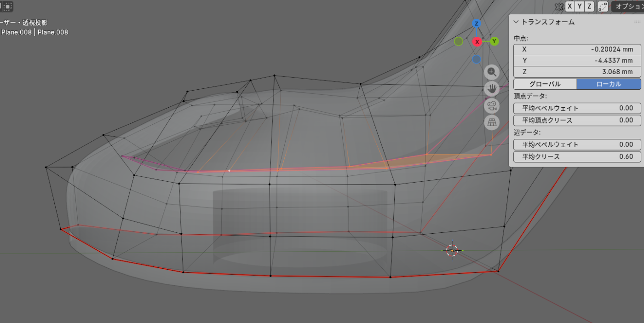The height and width of the screenshot is (323, 644).
Task: Toggle camera view with the camera icon
Action: [492, 105]
